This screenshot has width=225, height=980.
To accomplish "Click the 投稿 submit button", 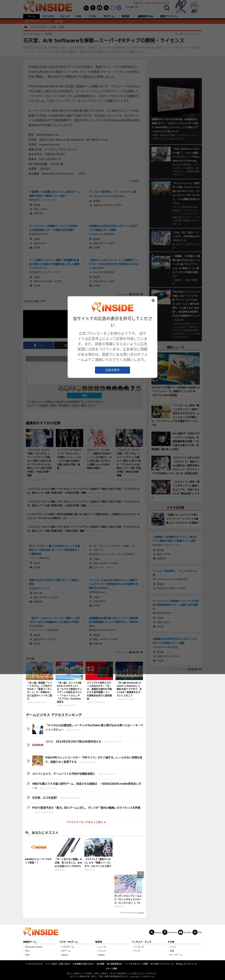I will point(84,395).
